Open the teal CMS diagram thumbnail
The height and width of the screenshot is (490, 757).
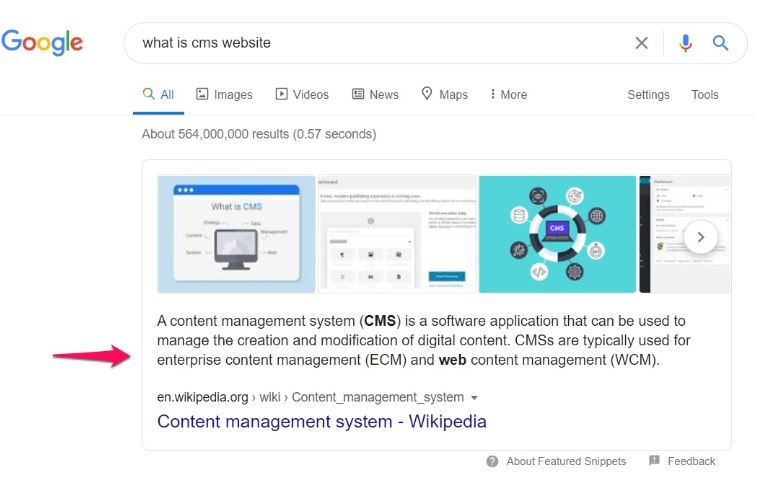tap(557, 234)
